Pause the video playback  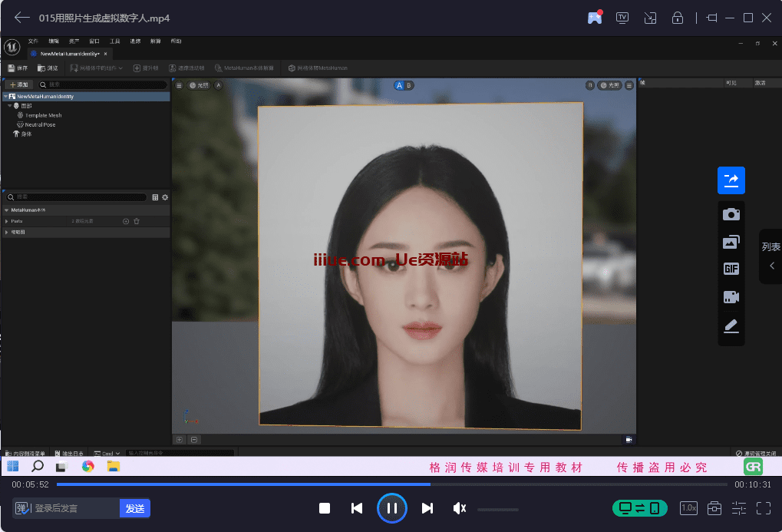[x=391, y=508]
